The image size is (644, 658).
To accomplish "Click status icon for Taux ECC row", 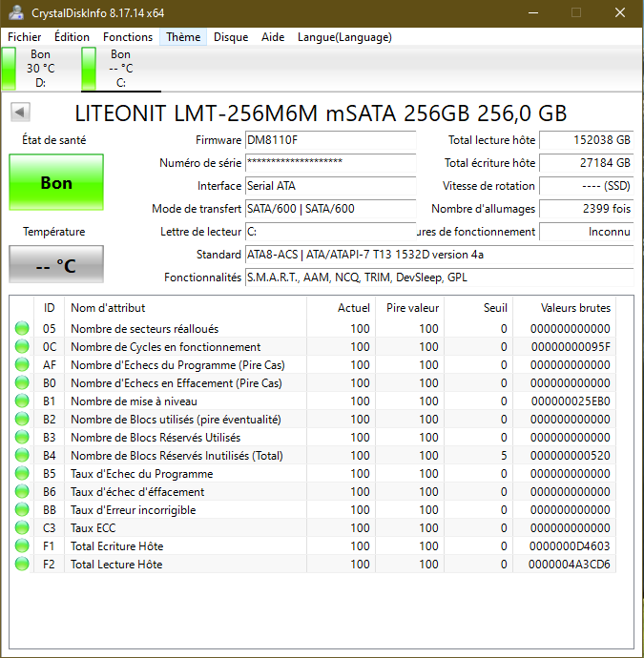I will point(21,528).
